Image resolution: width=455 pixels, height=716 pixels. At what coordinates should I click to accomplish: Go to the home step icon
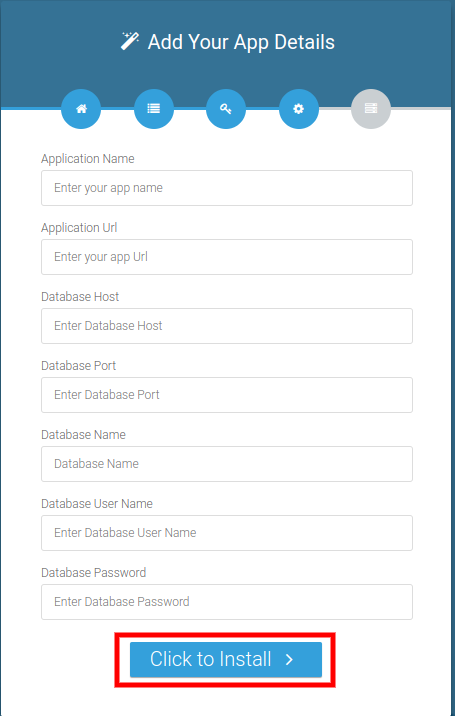[x=81, y=109]
